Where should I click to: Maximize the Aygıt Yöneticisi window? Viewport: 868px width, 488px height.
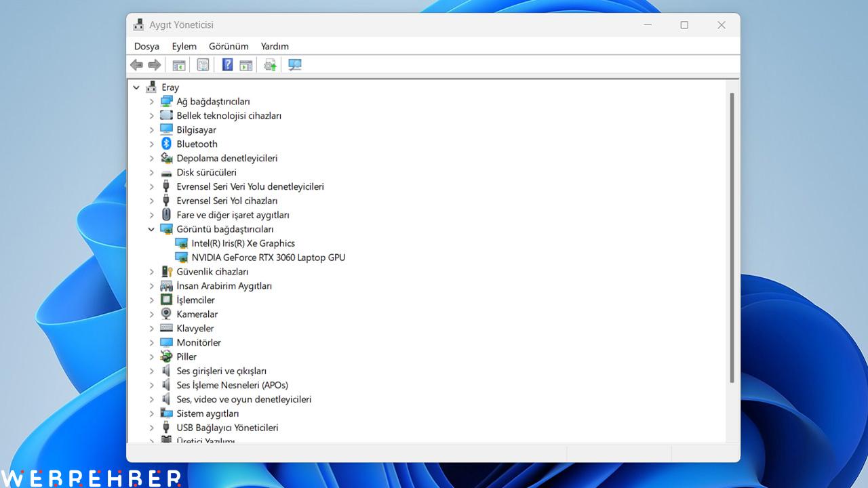(x=684, y=25)
